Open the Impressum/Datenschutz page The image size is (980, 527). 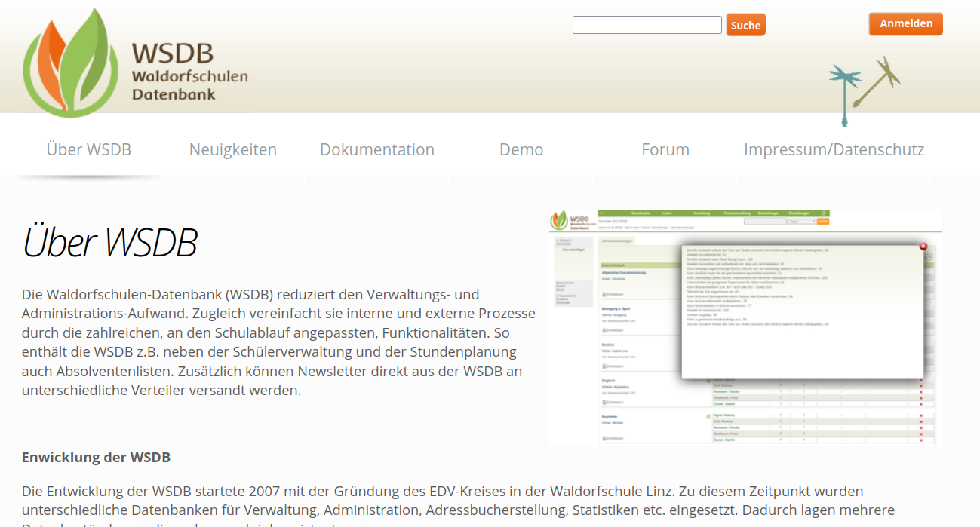click(834, 149)
